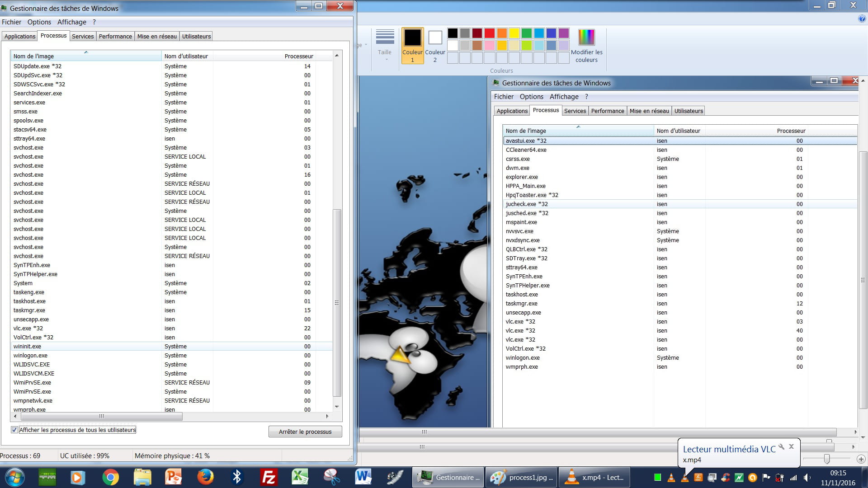Viewport: 868px width, 488px height.
Task: Open the CCleaner tray icon
Action: point(726,477)
